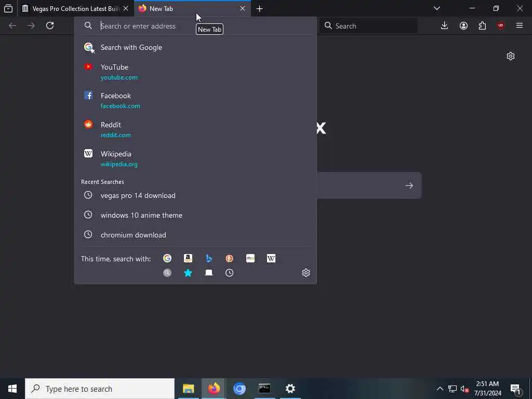The height and width of the screenshot is (399, 532).
Task: Open File Explorer from the taskbar
Action: pos(188,389)
